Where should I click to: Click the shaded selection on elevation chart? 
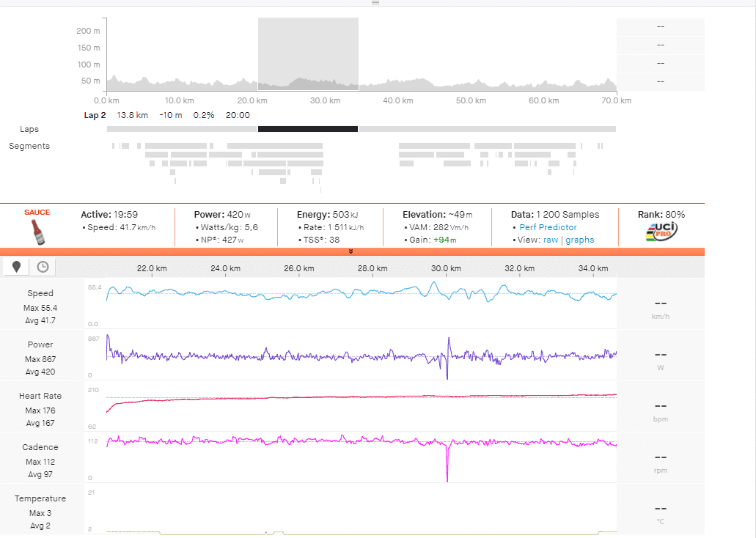(x=308, y=54)
